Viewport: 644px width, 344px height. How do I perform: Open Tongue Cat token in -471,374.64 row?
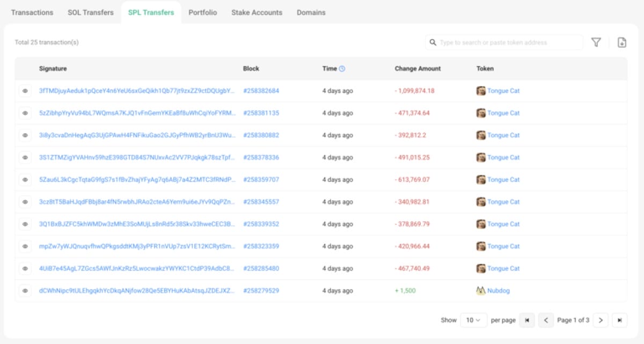(x=503, y=113)
